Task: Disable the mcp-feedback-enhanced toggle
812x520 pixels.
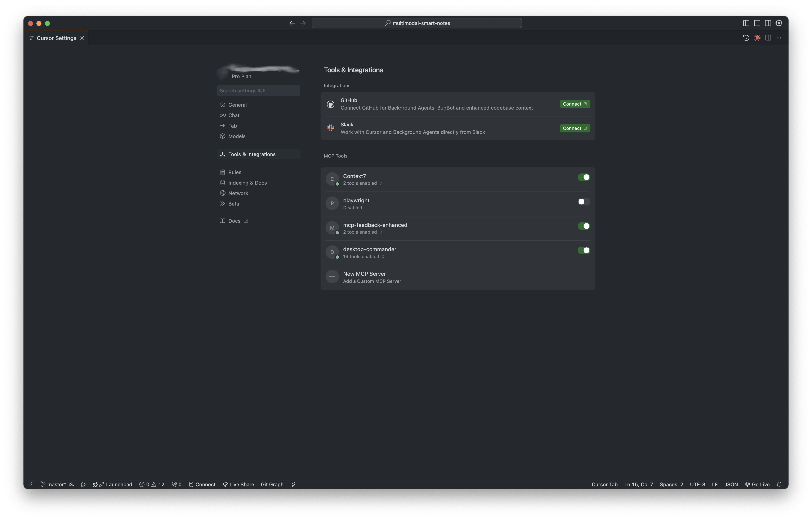Action: pos(584,226)
